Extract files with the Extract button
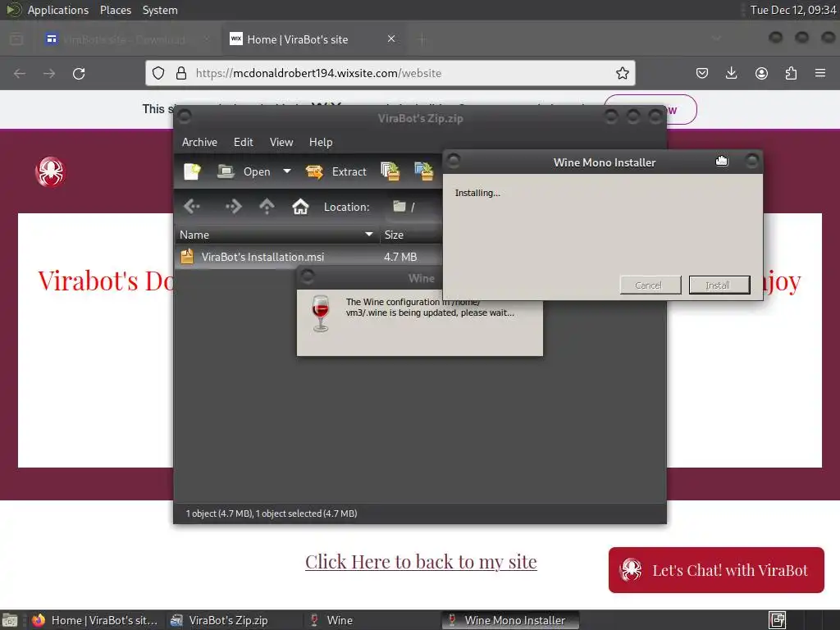The width and height of the screenshot is (840, 630). 336,171
